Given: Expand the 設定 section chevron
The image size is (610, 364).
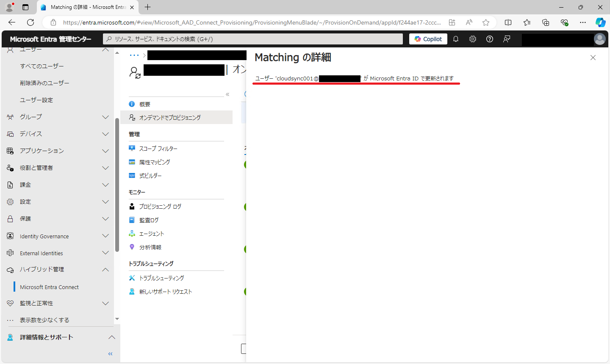Looking at the screenshot, I should click(105, 201).
